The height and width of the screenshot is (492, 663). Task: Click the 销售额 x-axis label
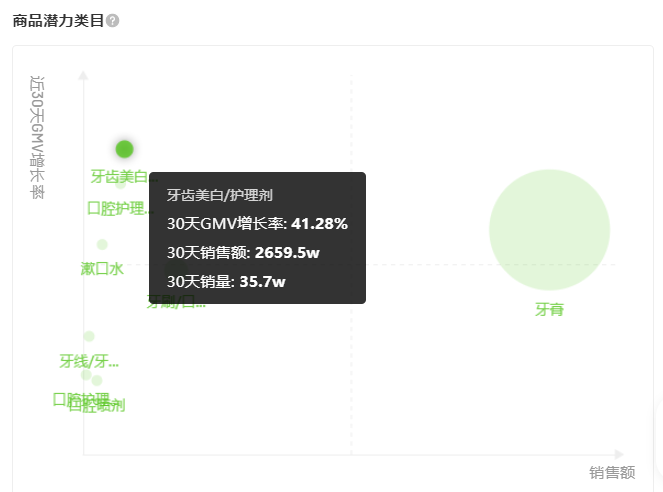click(x=612, y=473)
